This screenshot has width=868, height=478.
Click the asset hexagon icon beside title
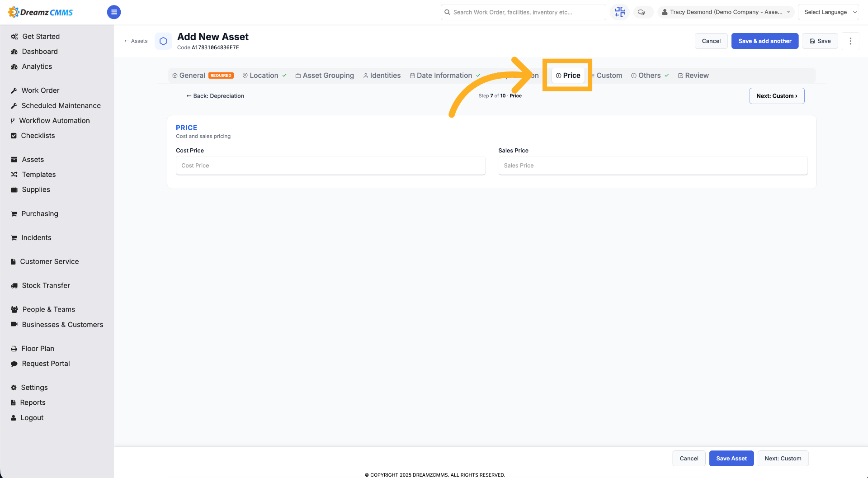164,41
